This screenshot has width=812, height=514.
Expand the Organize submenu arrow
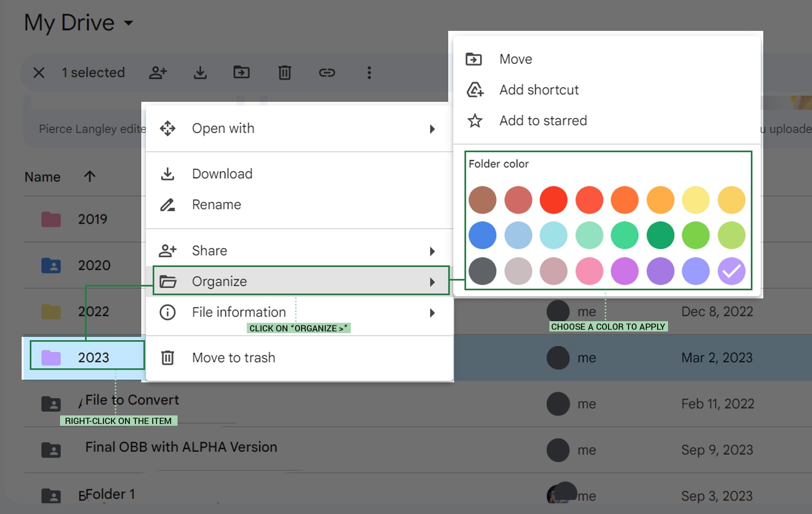432,281
